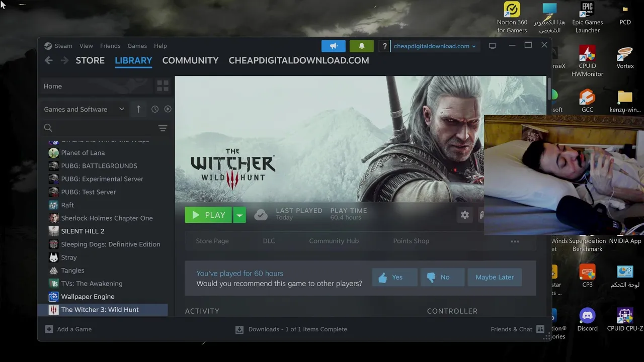Open the three-dots more links menu
Viewport: 644px width, 362px height.
[x=515, y=241]
